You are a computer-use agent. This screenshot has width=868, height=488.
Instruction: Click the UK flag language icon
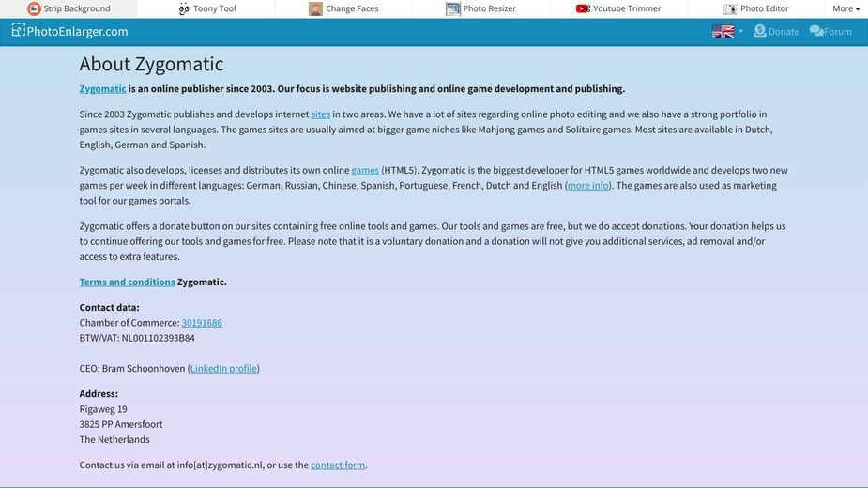click(x=723, y=32)
